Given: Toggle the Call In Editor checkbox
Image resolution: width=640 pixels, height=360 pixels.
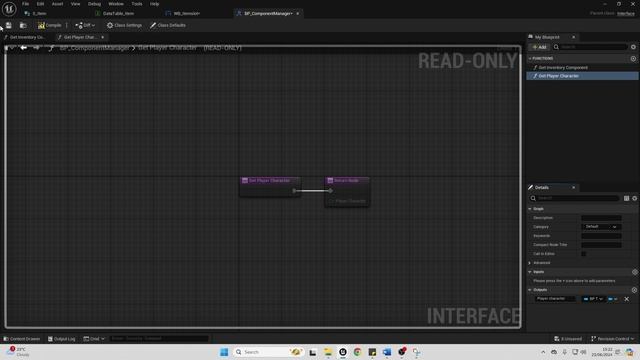Looking at the screenshot, I should click(584, 254).
